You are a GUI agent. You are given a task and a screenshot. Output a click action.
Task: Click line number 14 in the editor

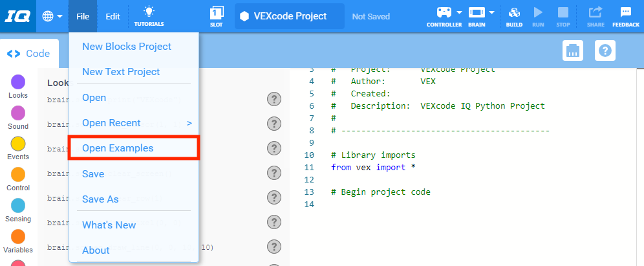(x=309, y=205)
